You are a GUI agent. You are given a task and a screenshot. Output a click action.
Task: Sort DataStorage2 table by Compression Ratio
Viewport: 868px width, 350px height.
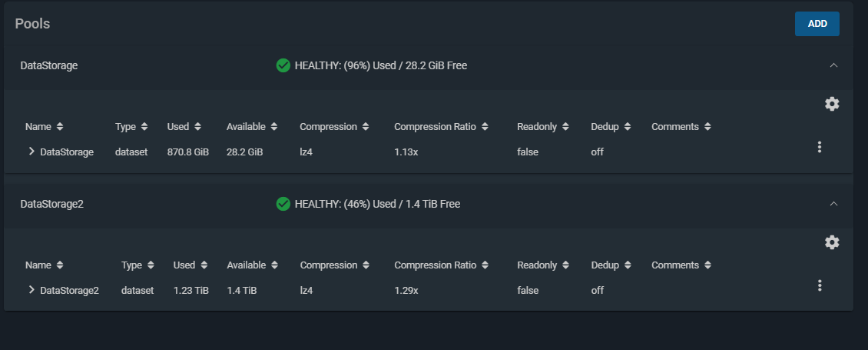tap(441, 265)
